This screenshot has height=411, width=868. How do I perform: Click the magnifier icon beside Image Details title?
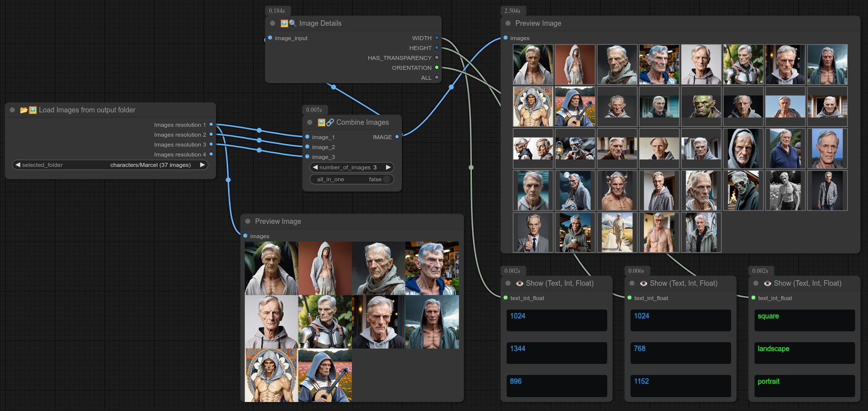(x=292, y=23)
